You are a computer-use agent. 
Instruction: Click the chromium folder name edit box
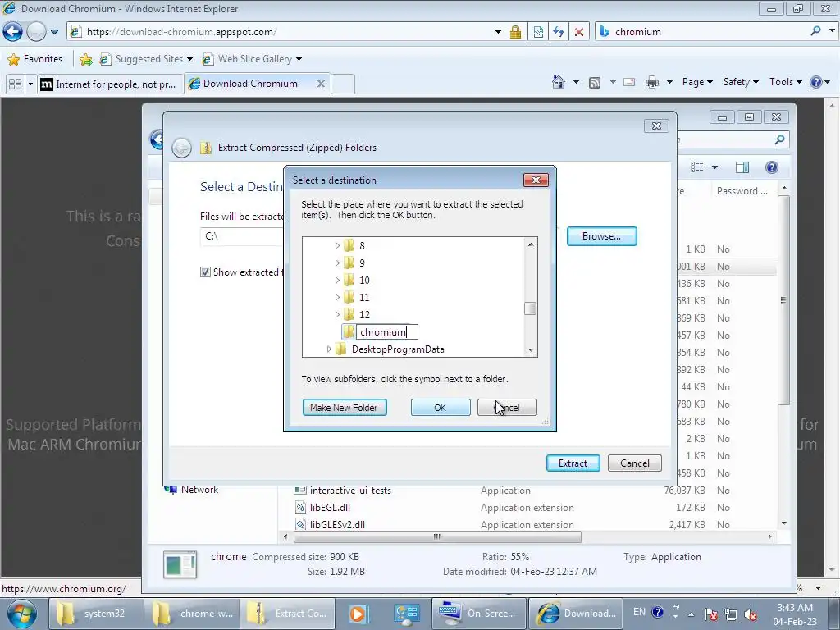[x=387, y=332]
